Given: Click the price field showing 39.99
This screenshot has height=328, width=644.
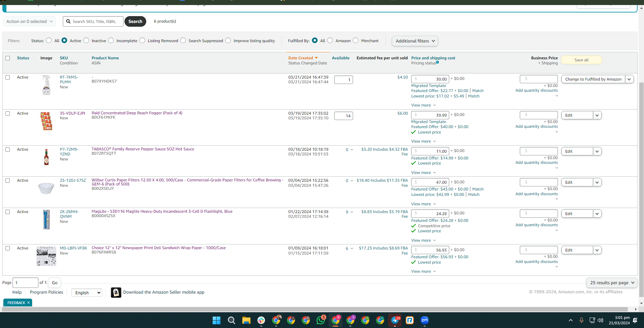Looking at the screenshot, I should coord(430,115).
